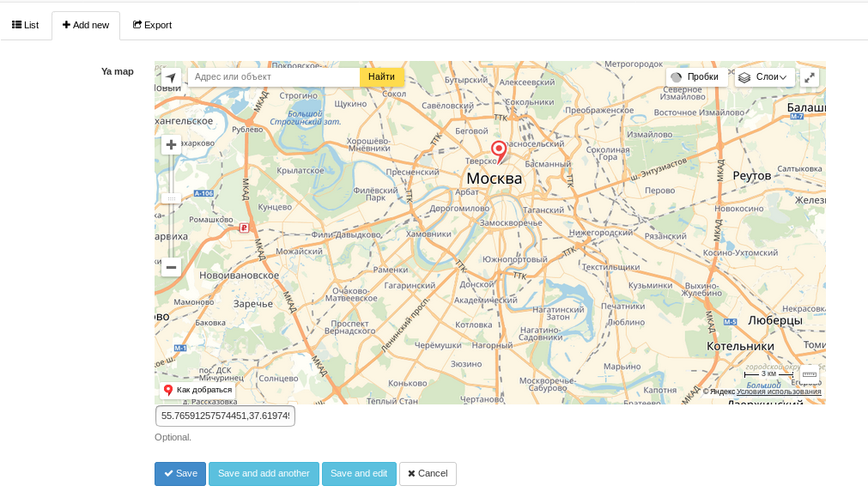Click the Зюзино district label

click(466, 364)
